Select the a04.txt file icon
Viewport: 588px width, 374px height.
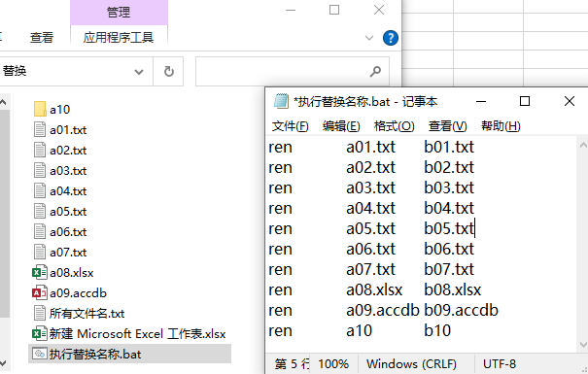coord(40,190)
